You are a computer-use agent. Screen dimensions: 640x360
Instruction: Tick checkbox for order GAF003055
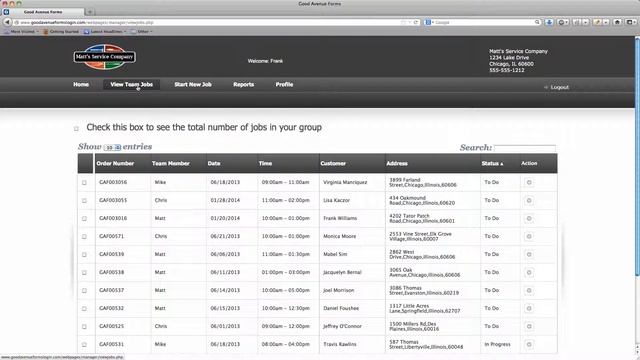(84, 200)
